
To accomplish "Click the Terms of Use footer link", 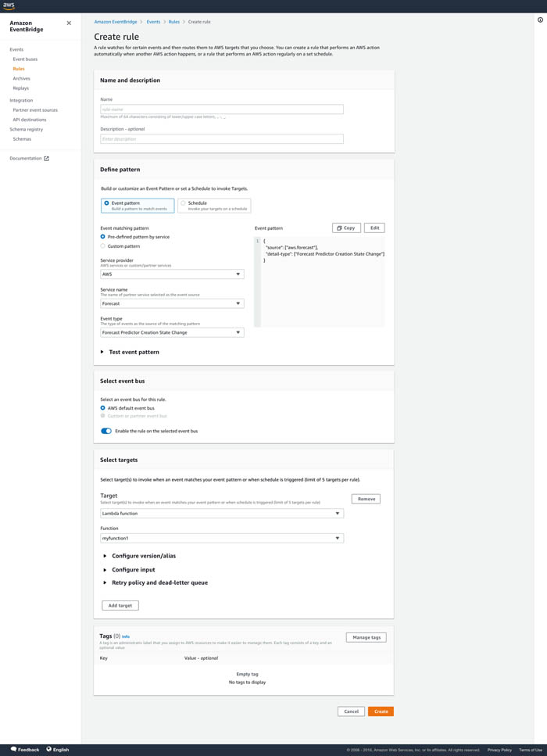I will (x=531, y=751).
